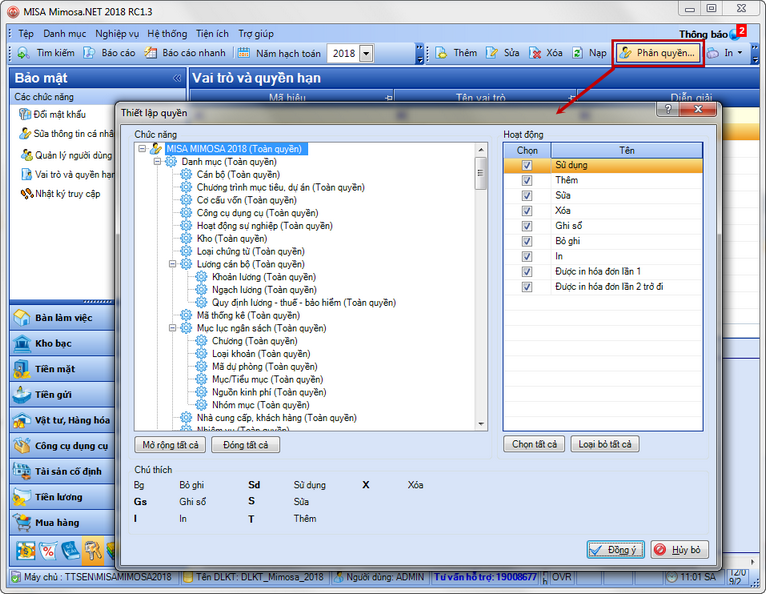This screenshot has height=594, width=766.
Task: Click the Đồng ý button
Action: pyautogui.click(x=614, y=550)
